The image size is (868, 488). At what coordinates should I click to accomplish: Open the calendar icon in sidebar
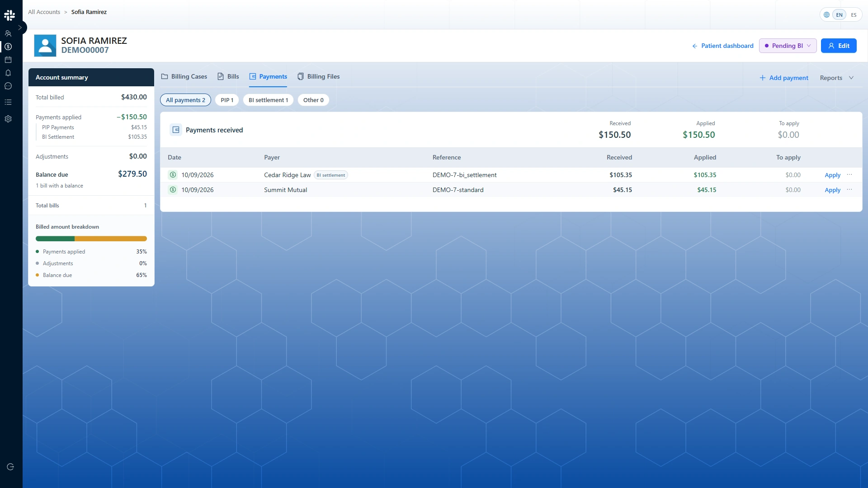click(8, 60)
